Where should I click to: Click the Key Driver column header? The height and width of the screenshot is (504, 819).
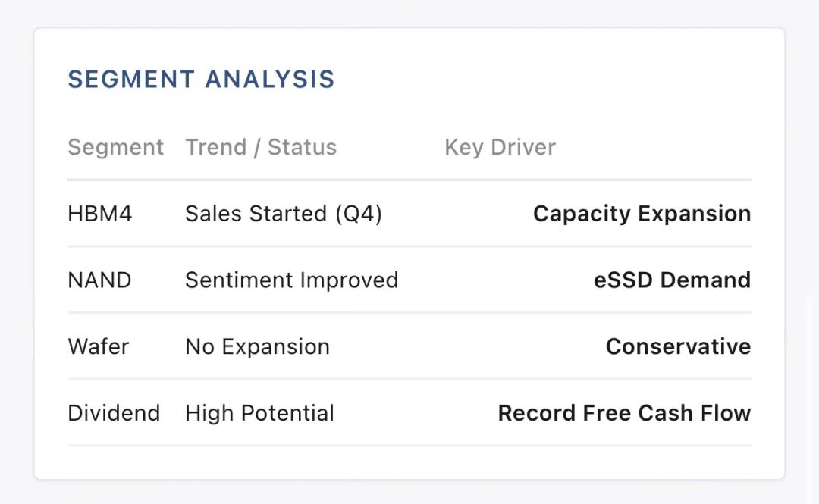(500, 147)
